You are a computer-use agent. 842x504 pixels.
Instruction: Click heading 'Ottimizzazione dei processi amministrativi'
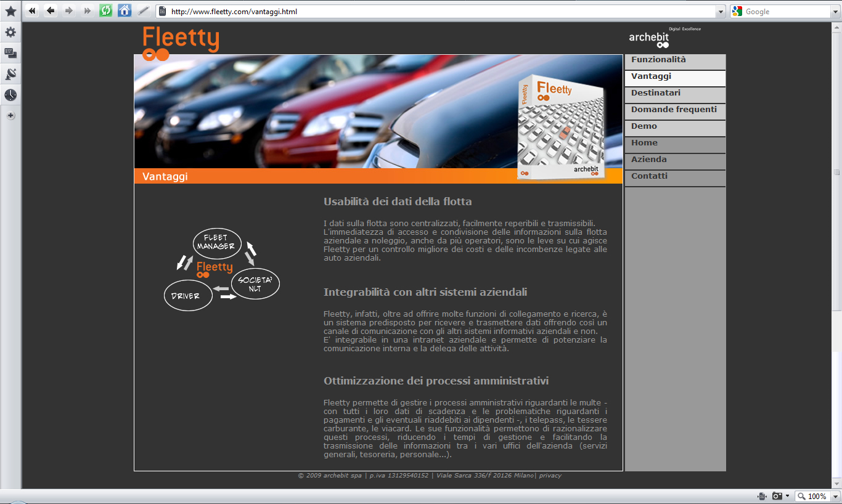pos(436,381)
